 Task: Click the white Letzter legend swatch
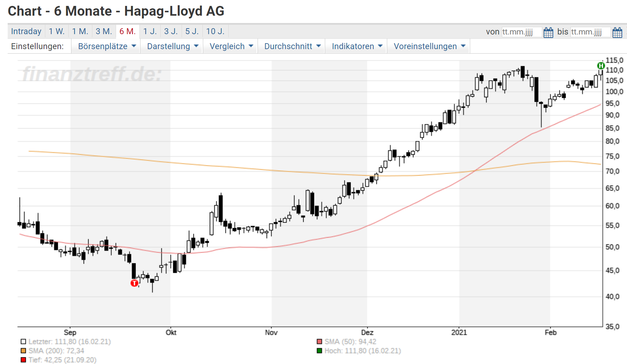point(23,342)
